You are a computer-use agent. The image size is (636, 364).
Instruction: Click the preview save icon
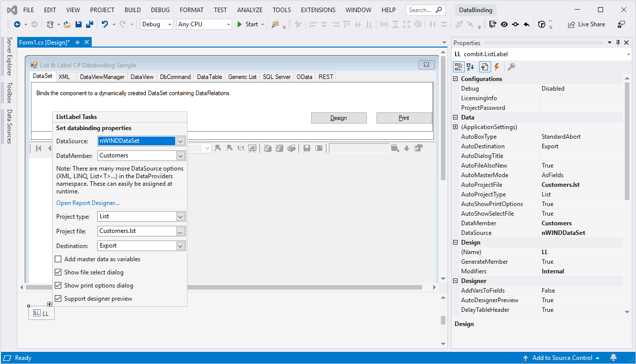tap(307, 148)
